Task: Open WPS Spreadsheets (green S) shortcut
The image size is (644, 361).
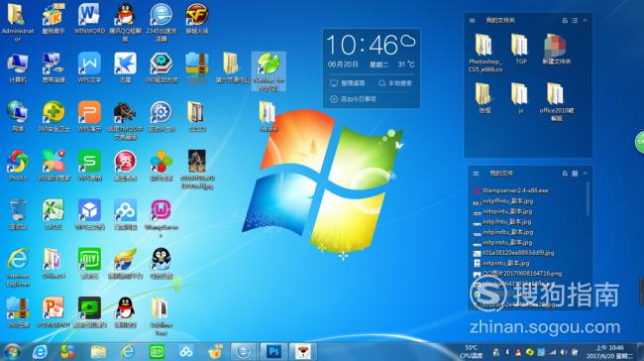Action: [89, 166]
